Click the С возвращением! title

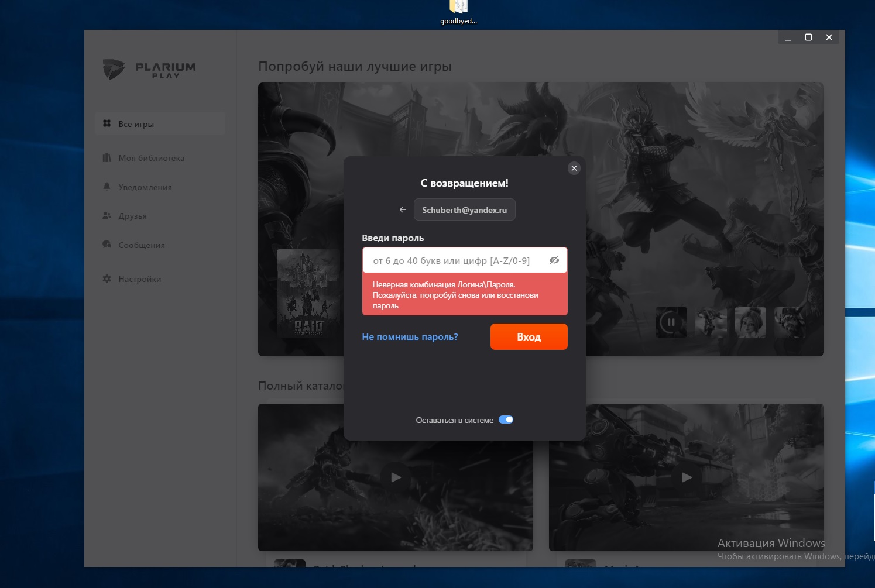(x=465, y=183)
